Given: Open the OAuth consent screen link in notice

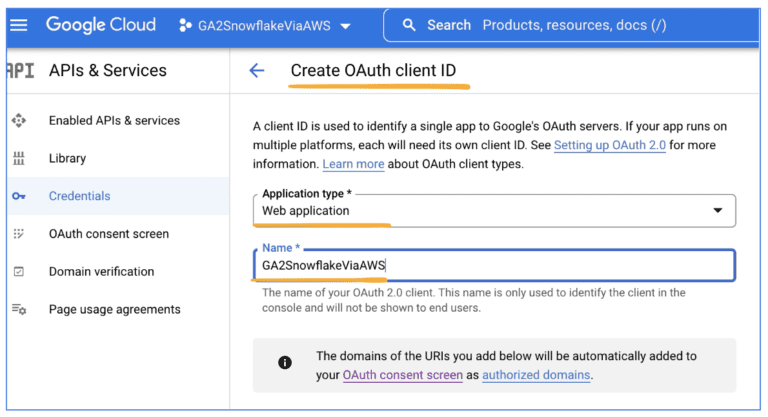Looking at the screenshot, I should pos(403,375).
